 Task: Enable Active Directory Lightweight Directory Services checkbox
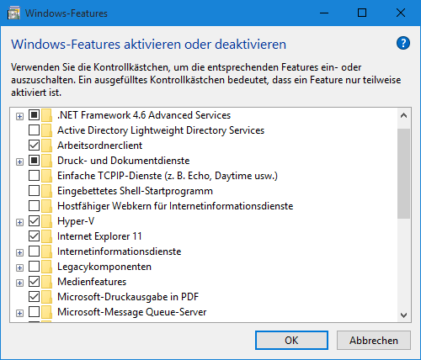[34, 130]
